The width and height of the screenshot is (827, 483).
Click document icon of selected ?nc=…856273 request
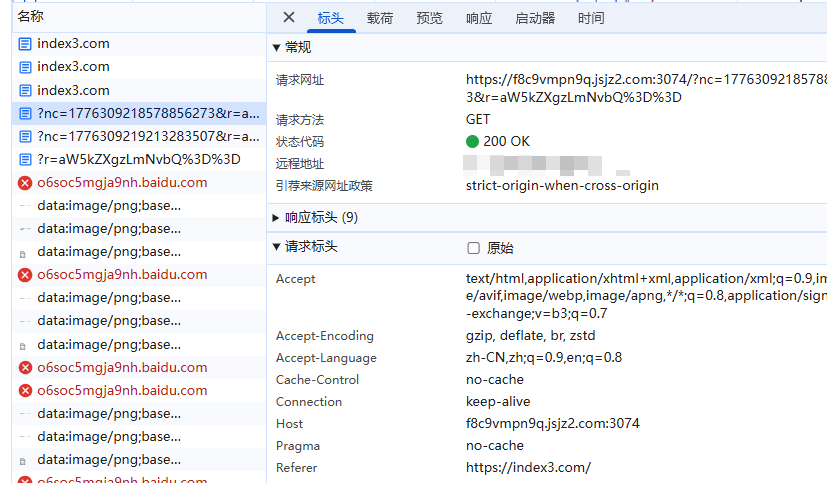coord(25,114)
